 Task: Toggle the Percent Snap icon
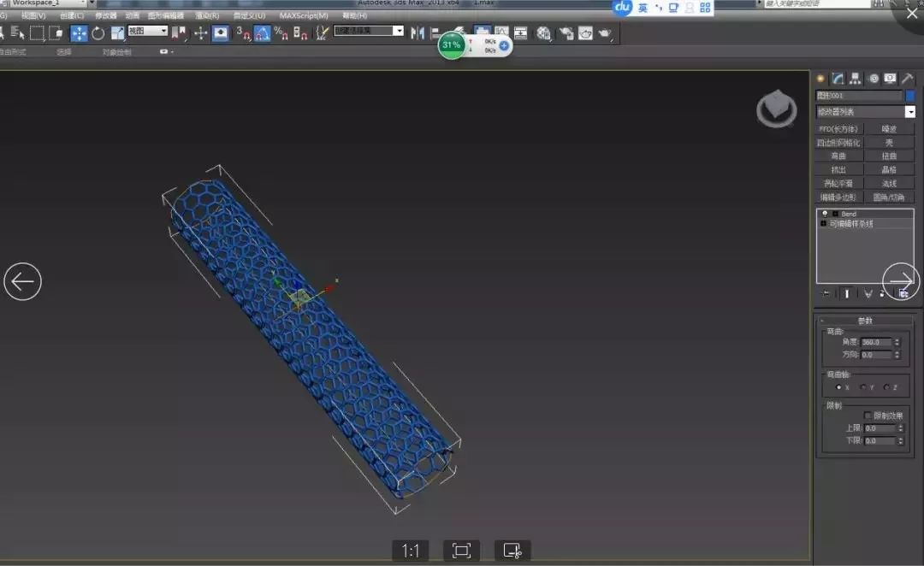(x=281, y=33)
